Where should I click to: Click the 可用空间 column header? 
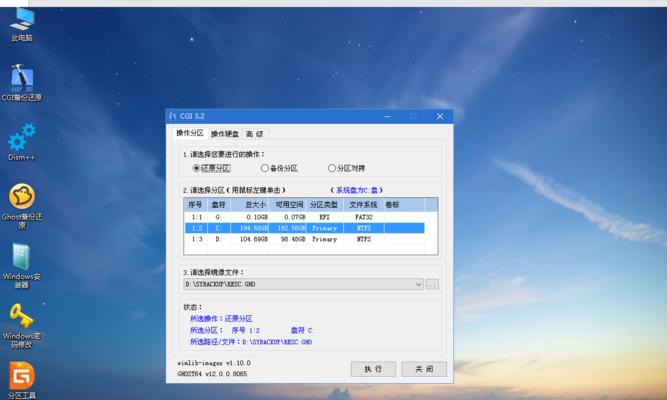coord(288,205)
